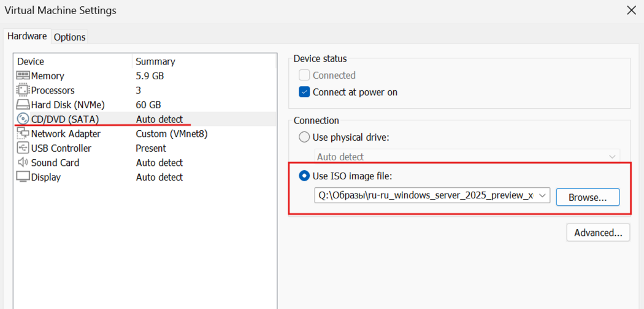Click the Memory device icon

coord(23,76)
